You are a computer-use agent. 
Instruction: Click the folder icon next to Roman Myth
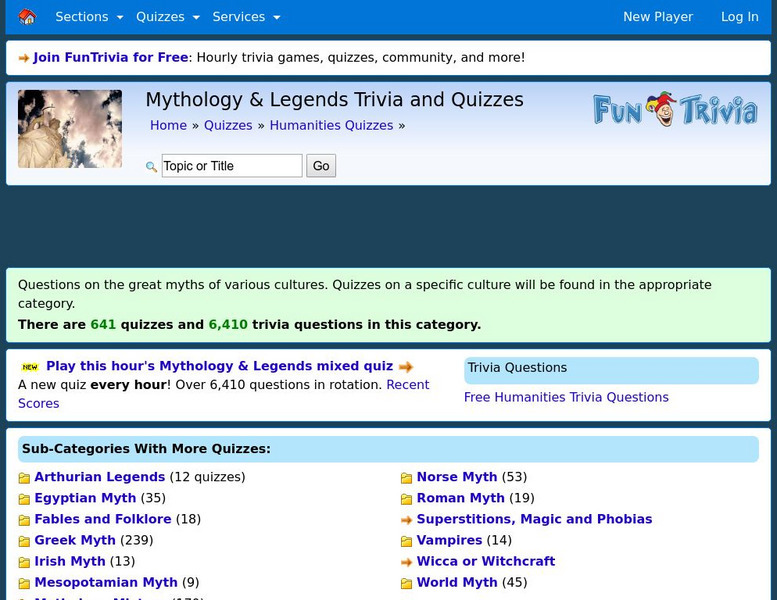406,499
